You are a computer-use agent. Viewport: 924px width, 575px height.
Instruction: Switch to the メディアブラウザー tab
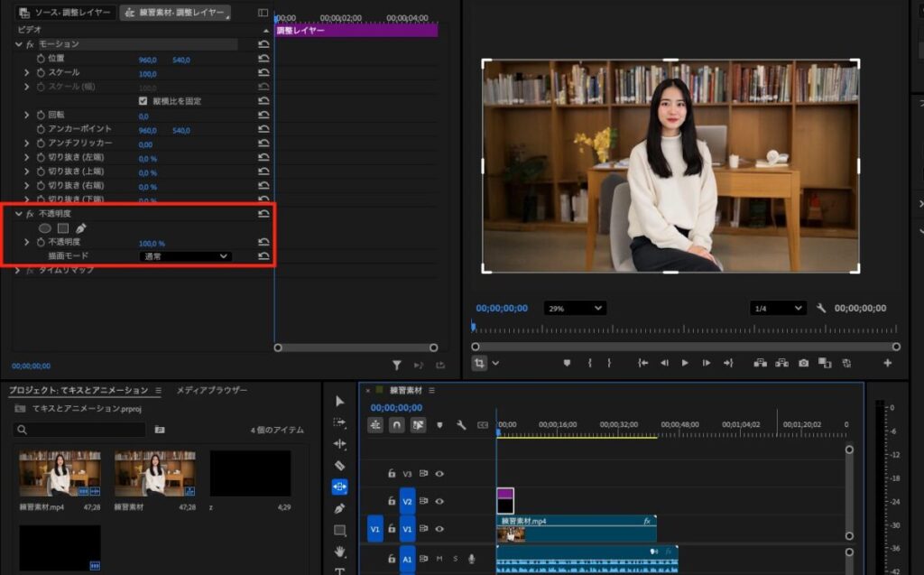[x=211, y=391]
